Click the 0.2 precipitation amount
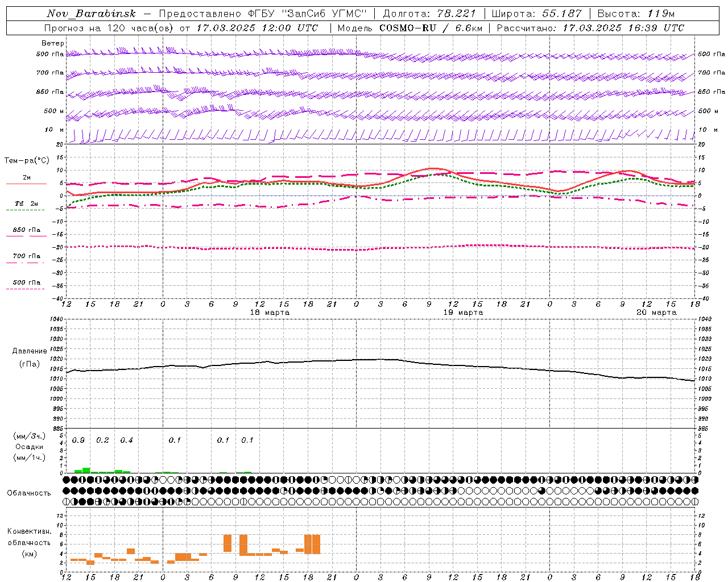The width and height of the screenshot is (728, 582). (102, 440)
